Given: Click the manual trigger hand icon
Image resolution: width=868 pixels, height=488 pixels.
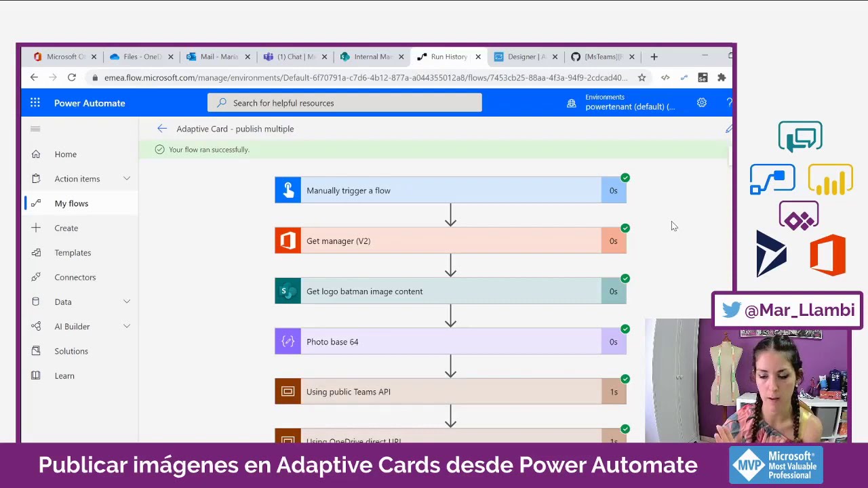Looking at the screenshot, I should click(x=288, y=190).
